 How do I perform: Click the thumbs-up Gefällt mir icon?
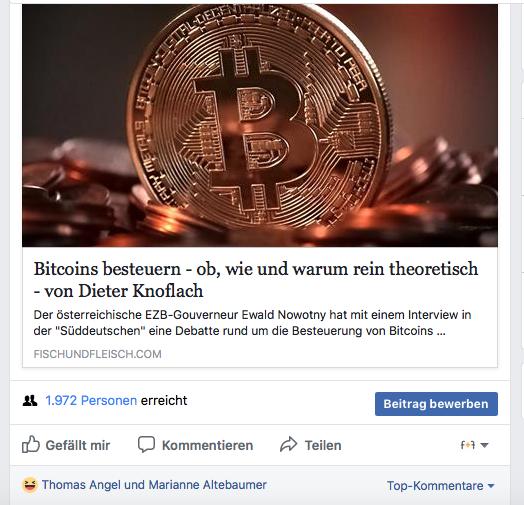coord(31,445)
